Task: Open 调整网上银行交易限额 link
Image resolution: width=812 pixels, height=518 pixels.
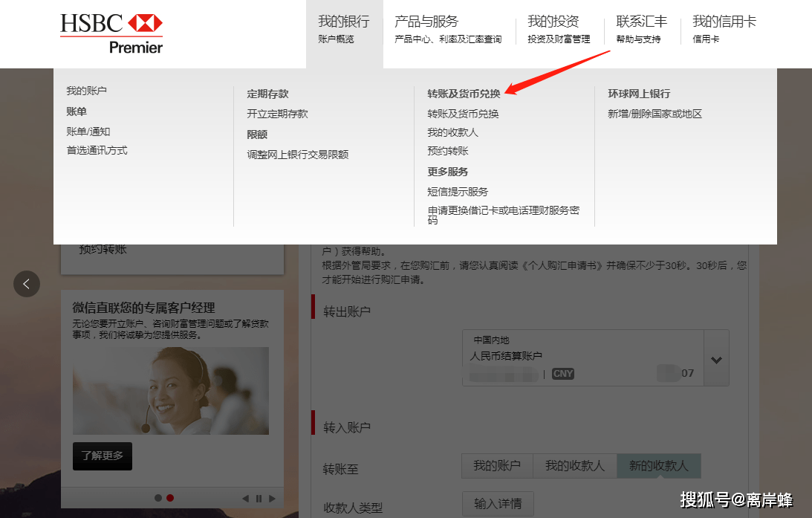Action: pyautogui.click(x=297, y=155)
